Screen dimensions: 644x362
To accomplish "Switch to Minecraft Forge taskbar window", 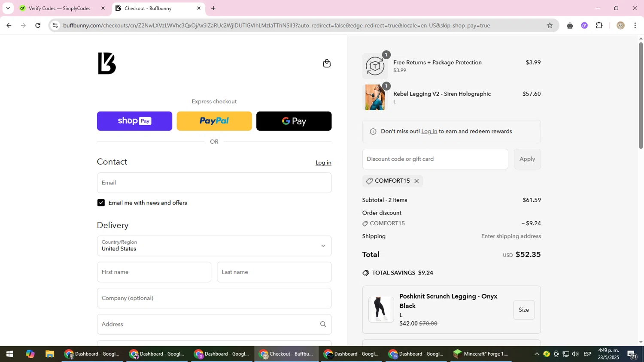I will [x=481, y=354].
